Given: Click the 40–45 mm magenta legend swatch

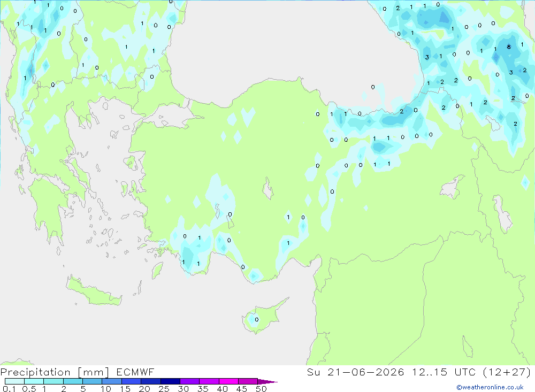Looking at the screenshot, I should coord(228,381).
